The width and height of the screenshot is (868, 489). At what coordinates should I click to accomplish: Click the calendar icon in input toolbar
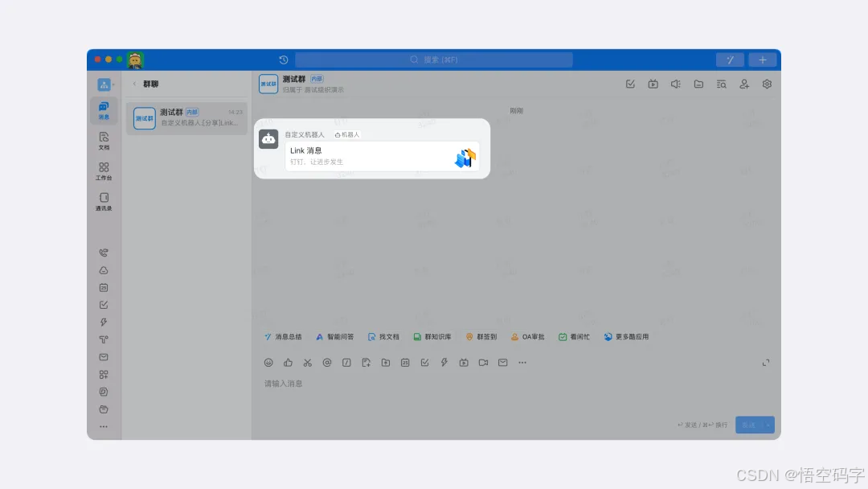405,363
